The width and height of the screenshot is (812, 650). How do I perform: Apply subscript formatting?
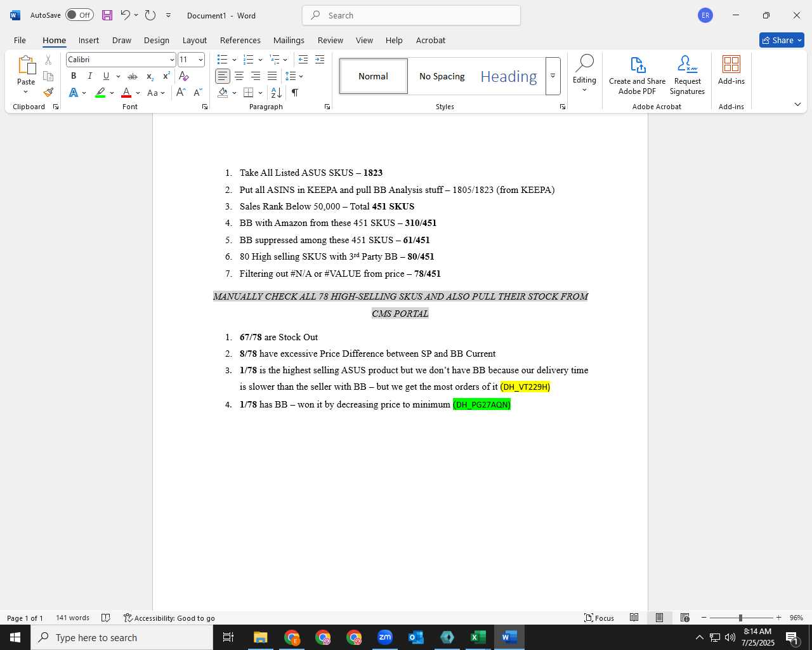[150, 76]
